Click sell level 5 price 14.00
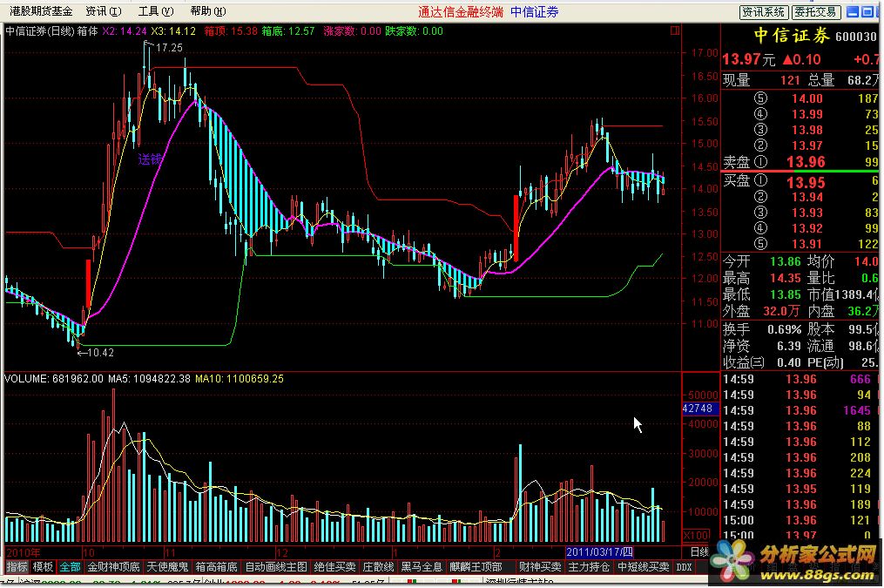The height and width of the screenshot is (588, 884). pos(806,98)
